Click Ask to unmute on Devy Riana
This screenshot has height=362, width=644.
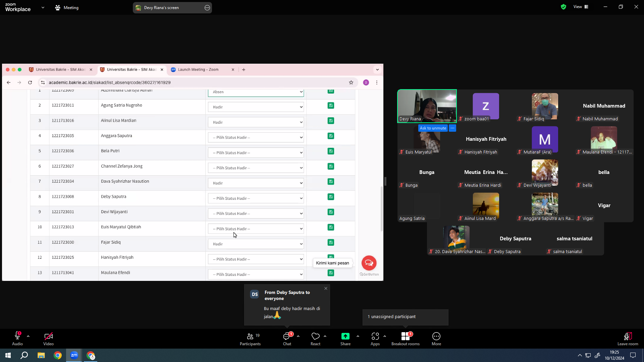pyautogui.click(x=433, y=128)
